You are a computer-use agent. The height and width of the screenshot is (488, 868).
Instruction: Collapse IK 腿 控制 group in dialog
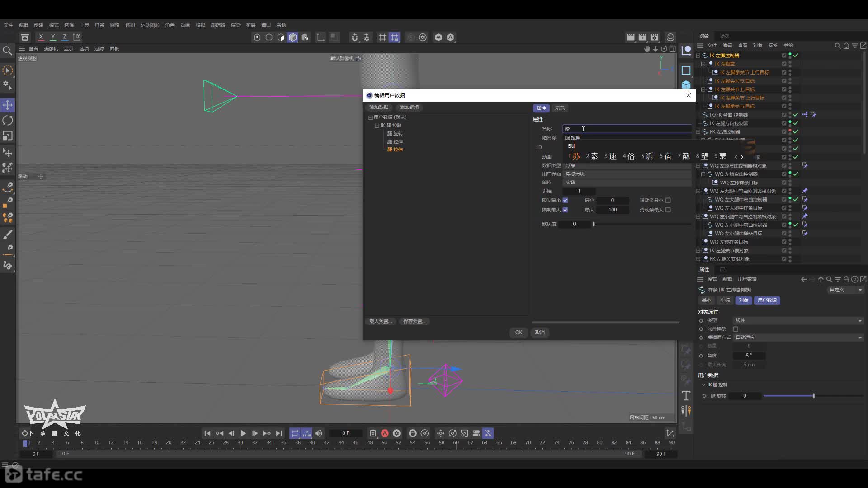(x=377, y=126)
